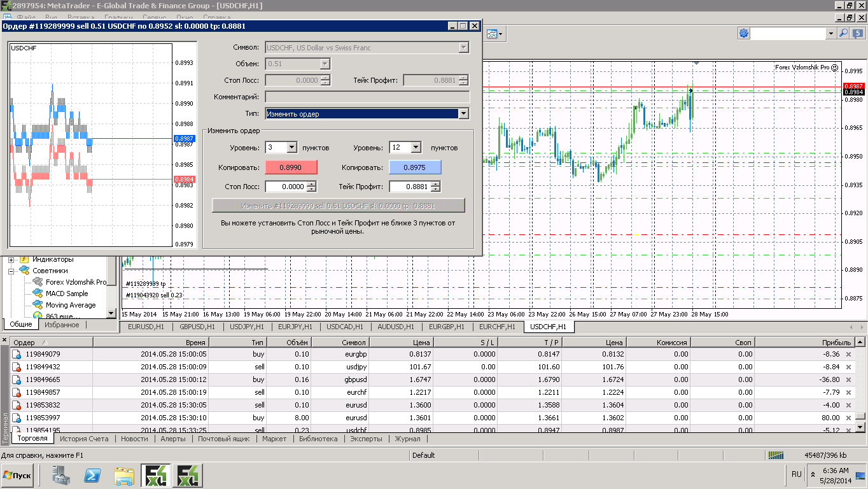
Task: Open dropdown arrow beside templates icon
Action: coord(501,33)
